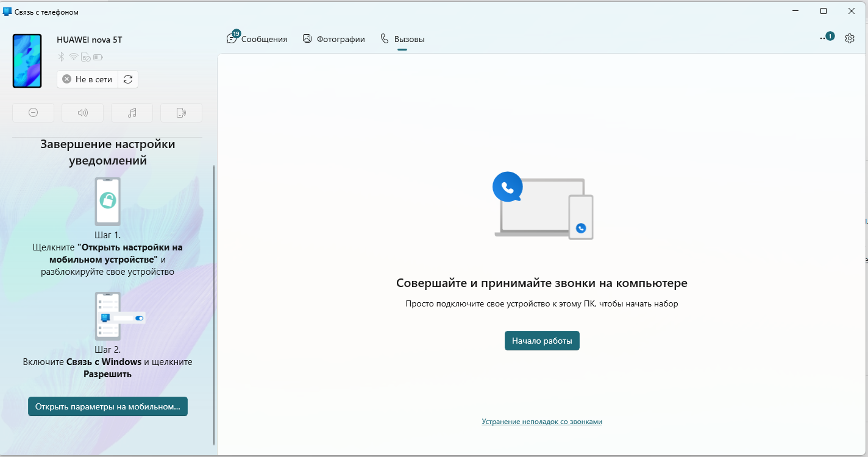The height and width of the screenshot is (457, 868).
Task: Click the mobile data status icon
Action: (x=86, y=57)
